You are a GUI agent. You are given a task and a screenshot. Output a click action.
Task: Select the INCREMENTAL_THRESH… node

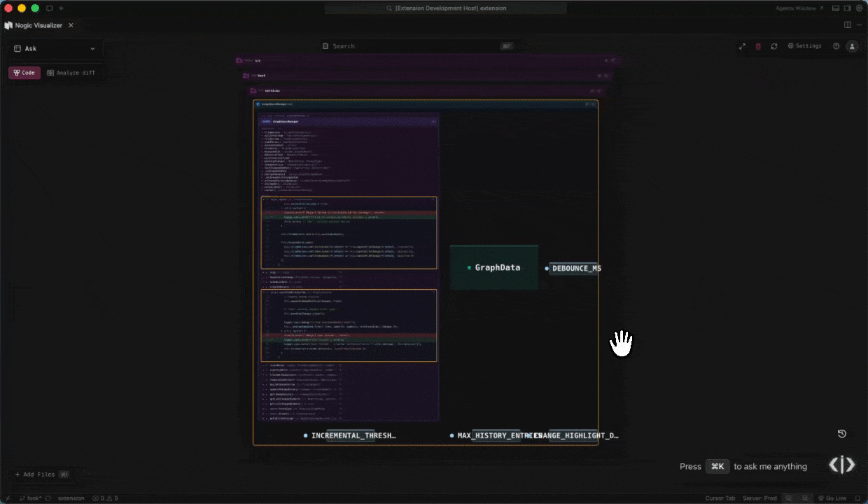[350, 435]
